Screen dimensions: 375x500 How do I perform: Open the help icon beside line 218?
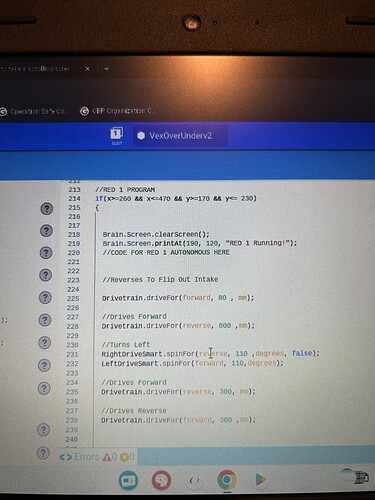[x=46, y=231]
